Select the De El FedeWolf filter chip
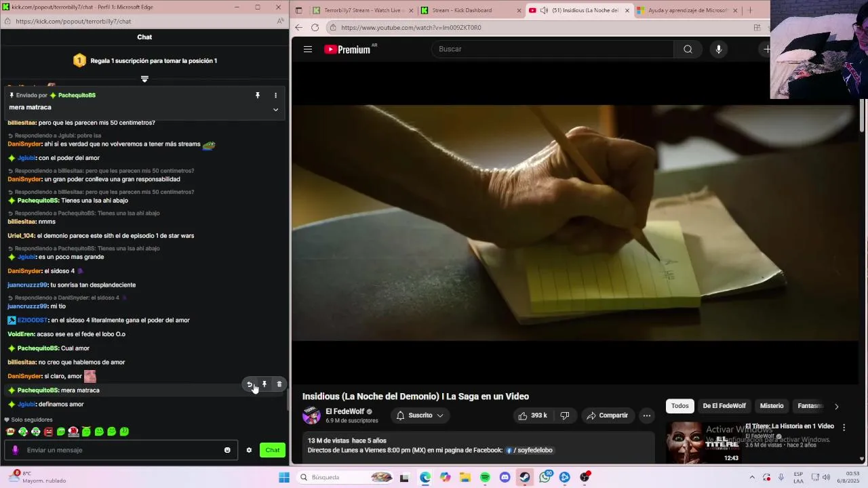Viewport: 868px width, 488px height. (724, 406)
